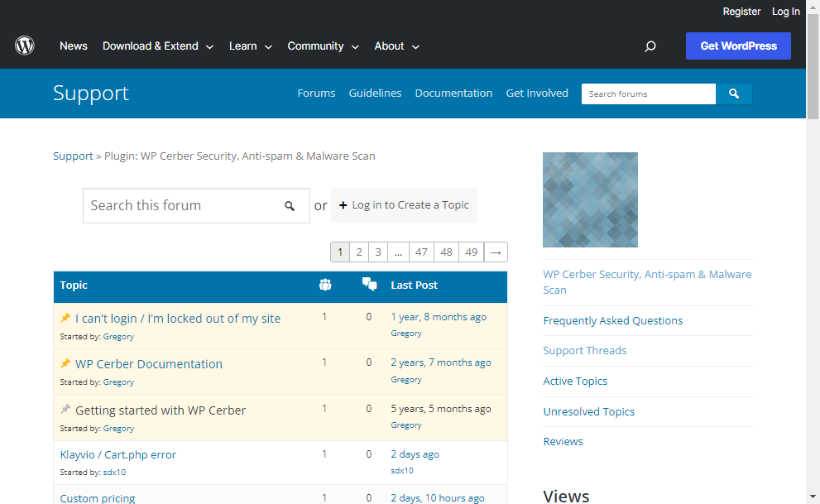Open Active Topics sidebar link
The height and width of the screenshot is (504, 820).
point(575,382)
